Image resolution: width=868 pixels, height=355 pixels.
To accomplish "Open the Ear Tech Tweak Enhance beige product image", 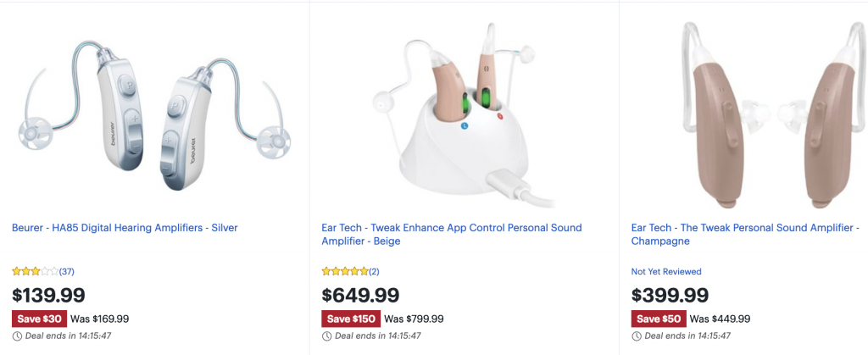I will (x=464, y=117).
